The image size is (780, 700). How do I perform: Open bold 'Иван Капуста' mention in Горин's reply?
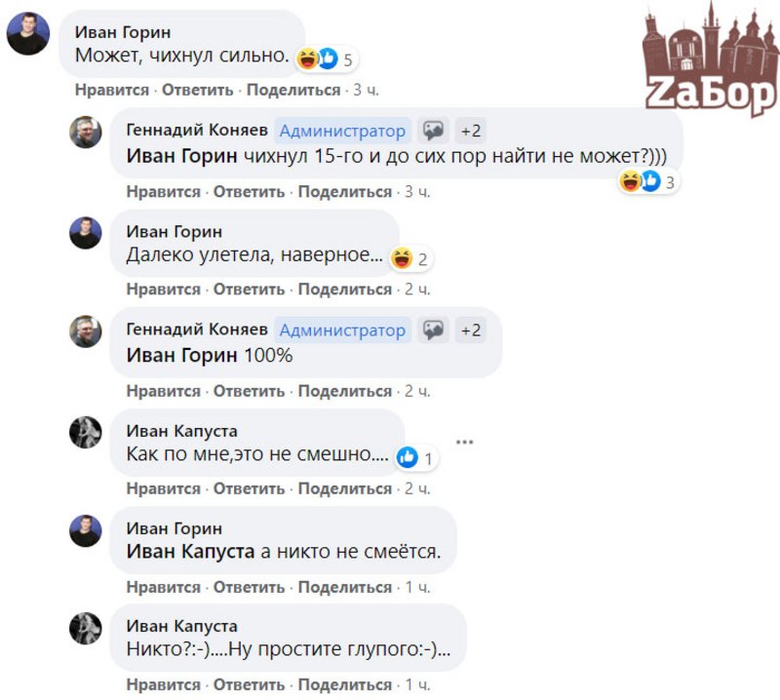190,552
